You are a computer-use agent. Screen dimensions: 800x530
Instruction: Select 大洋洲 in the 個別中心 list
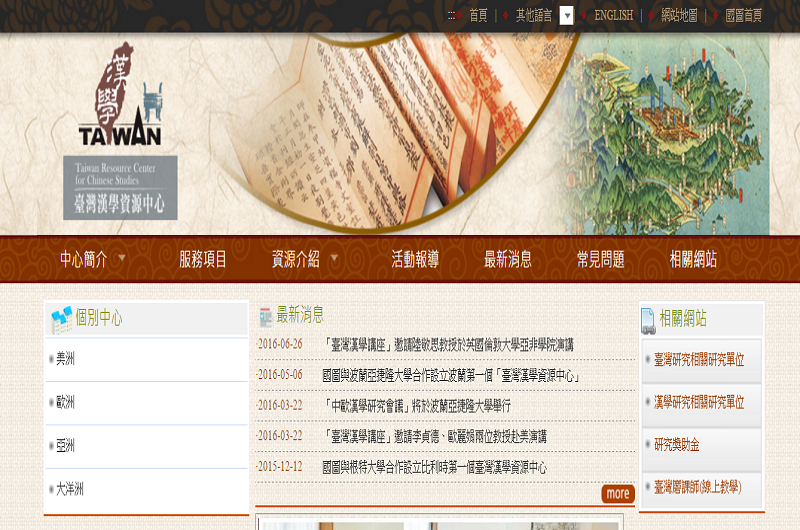(x=70, y=489)
